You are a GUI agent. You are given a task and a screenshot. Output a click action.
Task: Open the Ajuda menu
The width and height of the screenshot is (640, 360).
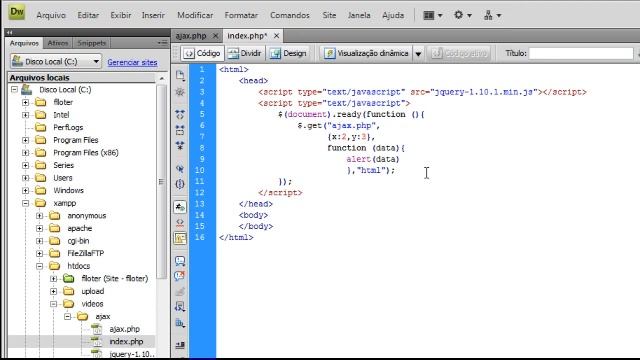[x=393, y=15]
